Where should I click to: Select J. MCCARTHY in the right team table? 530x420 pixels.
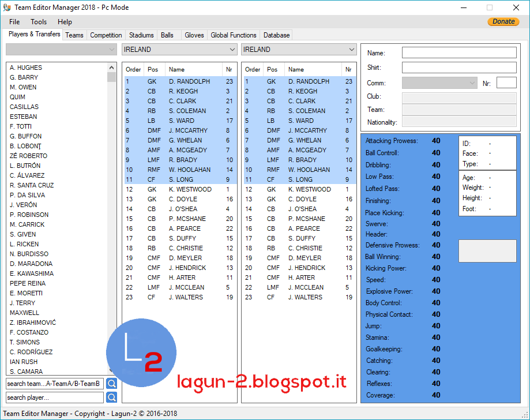coord(299,130)
